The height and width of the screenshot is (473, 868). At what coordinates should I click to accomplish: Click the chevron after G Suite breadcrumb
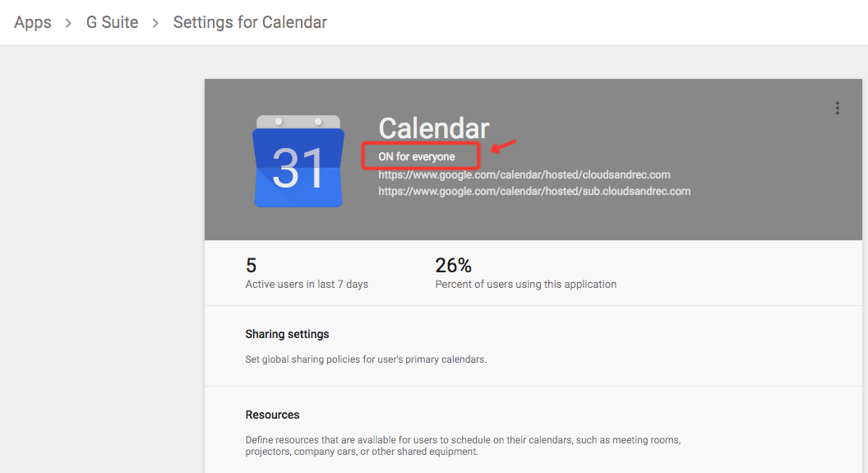pyautogui.click(x=155, y=23)
